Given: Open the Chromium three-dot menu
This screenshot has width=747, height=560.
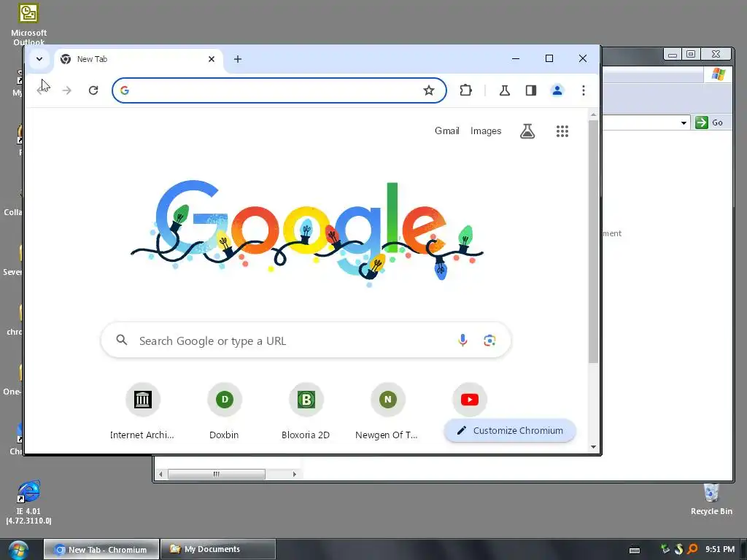Looking at the screenshot, I should click(583, 90).
